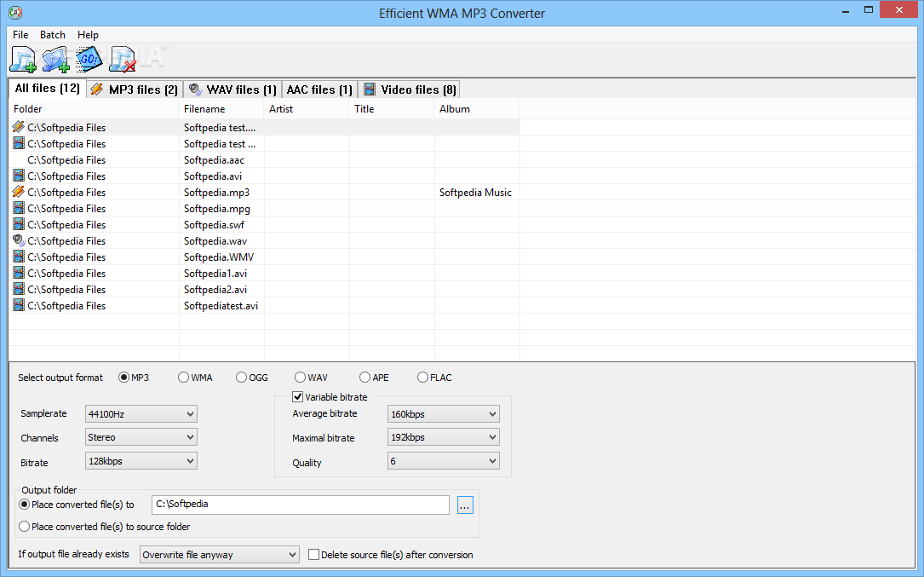Click the output folder path field
The height and width of the screenshot is (577, 924).
coord(301,505)
